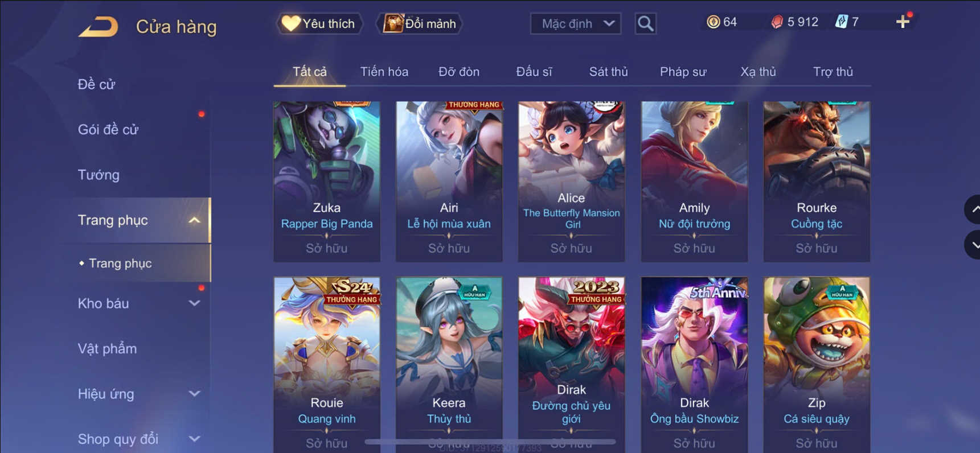Switch to the Tiến hóa tab
Image resolution: width=980 pixels, height=453 pixels.
[x=384, y=72]
